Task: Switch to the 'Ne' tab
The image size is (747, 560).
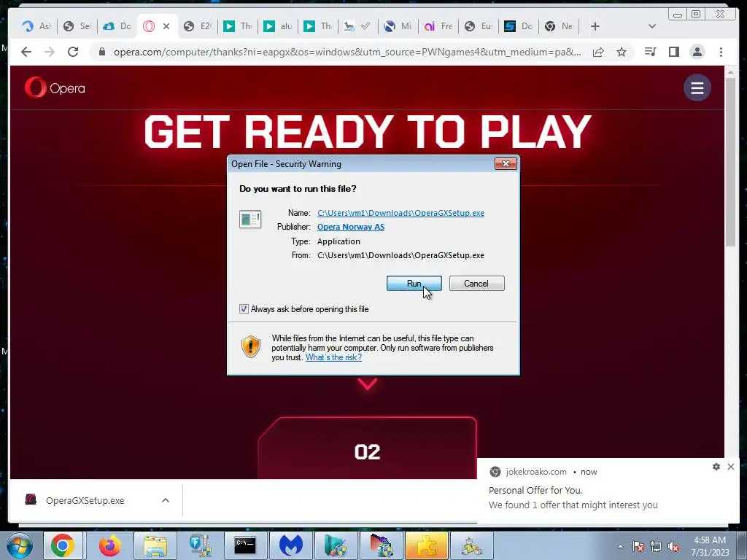Action: tap(558, 26)
